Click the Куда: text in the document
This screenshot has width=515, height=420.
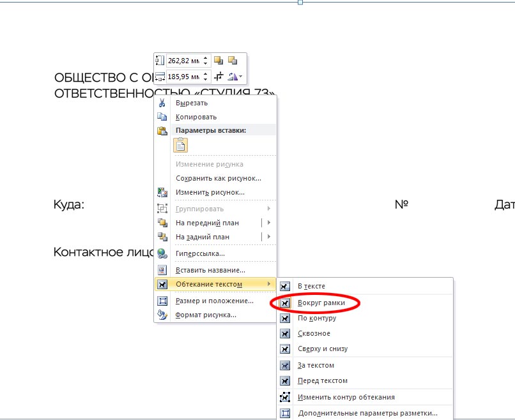69,205
